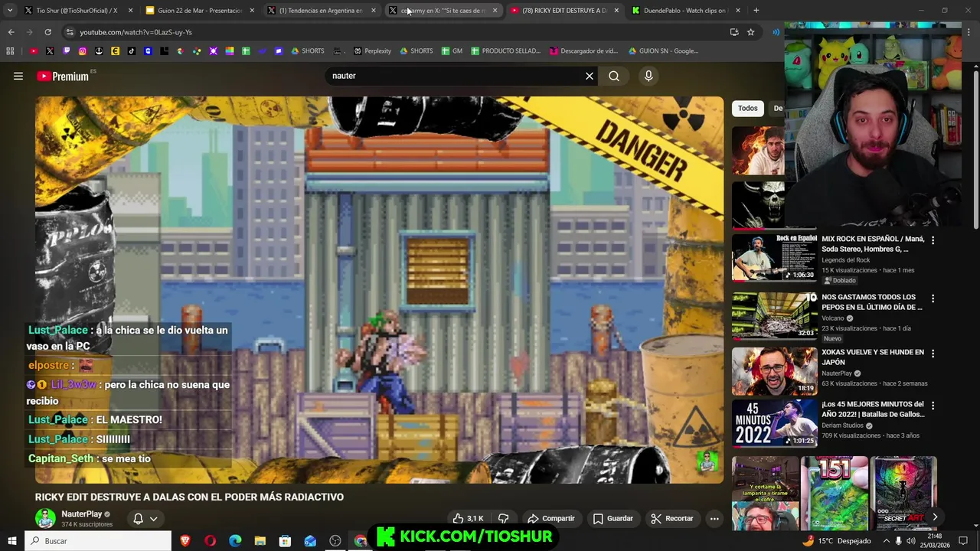Close the RICKY EDIT DESTRUYE tab
The height and width of the screenshot is (551, 980).
[616, 11]
